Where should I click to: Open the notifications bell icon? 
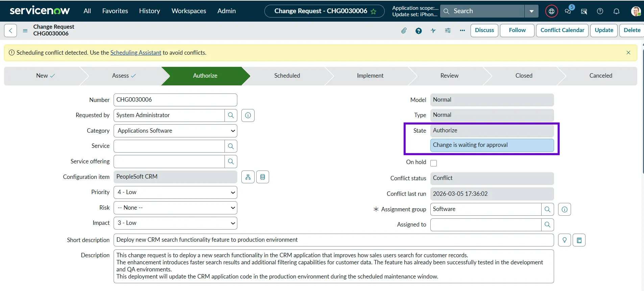pos(616,11)
